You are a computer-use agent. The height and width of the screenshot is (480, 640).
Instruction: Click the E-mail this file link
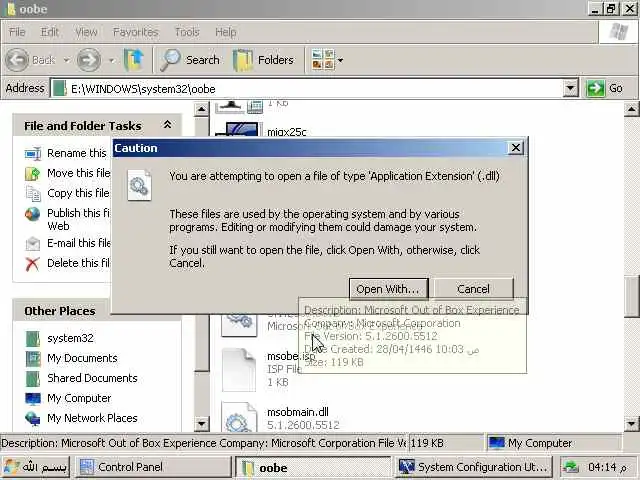point(79,243)
